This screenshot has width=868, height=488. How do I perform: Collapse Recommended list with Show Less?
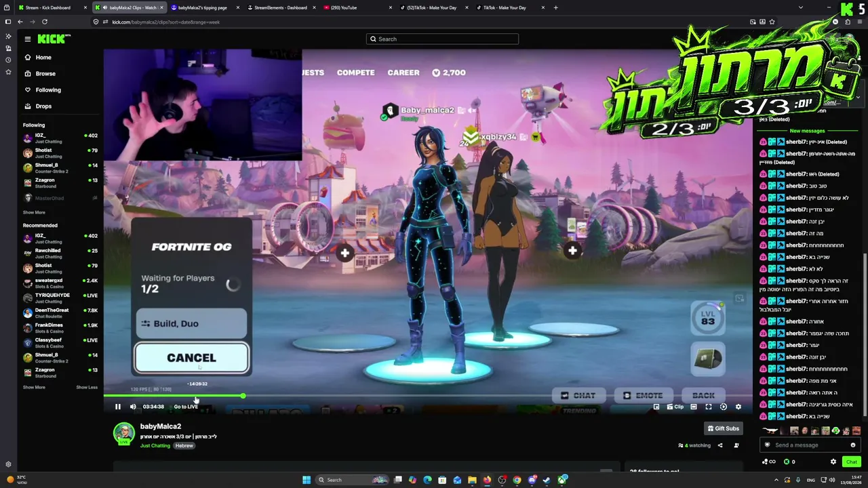tap(87, 387)
